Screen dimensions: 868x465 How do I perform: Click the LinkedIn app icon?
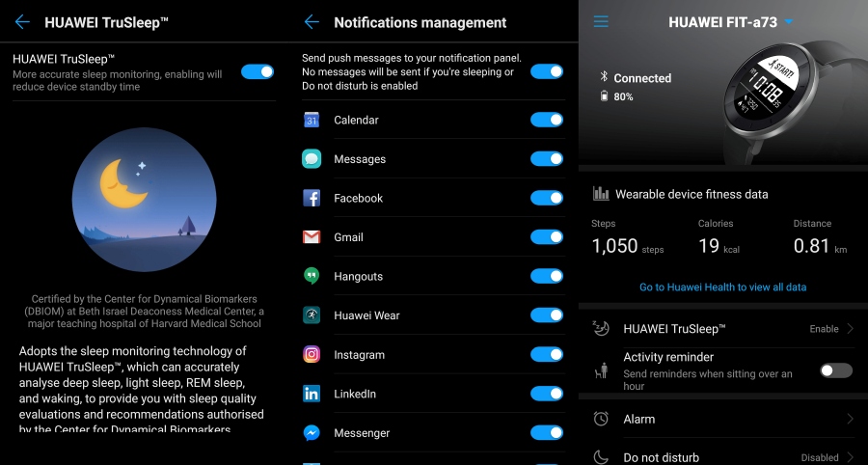[x=312, y=394]
